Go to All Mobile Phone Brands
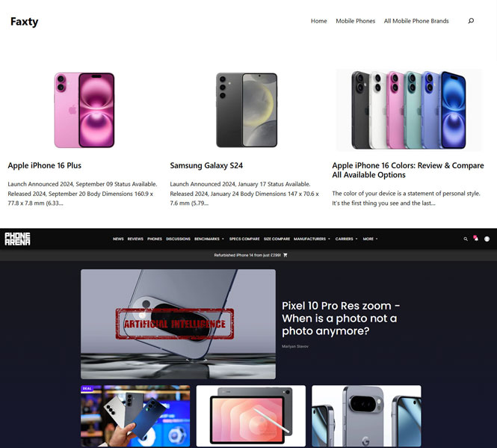Screen dimensions: 497x448 (x=416, y=21)
